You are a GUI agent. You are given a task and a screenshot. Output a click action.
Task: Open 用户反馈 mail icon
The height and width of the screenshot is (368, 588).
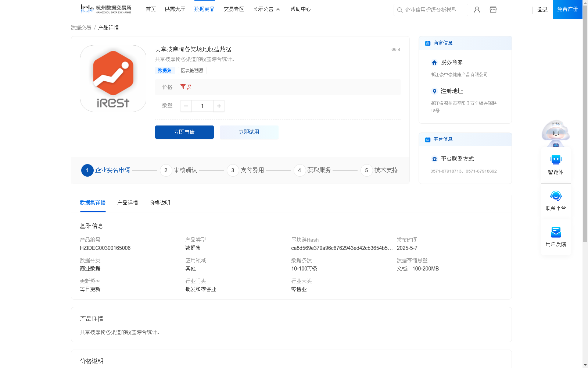click(x=556, y=232)
